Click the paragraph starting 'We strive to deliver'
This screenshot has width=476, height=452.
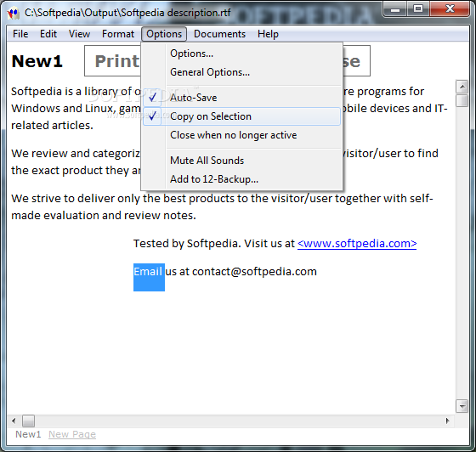(x=222, y=207)
